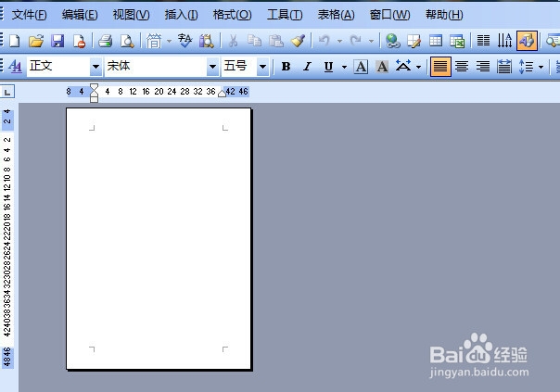Toggle bold formatting
Screen dimensions: 560x392
point(286,67)
